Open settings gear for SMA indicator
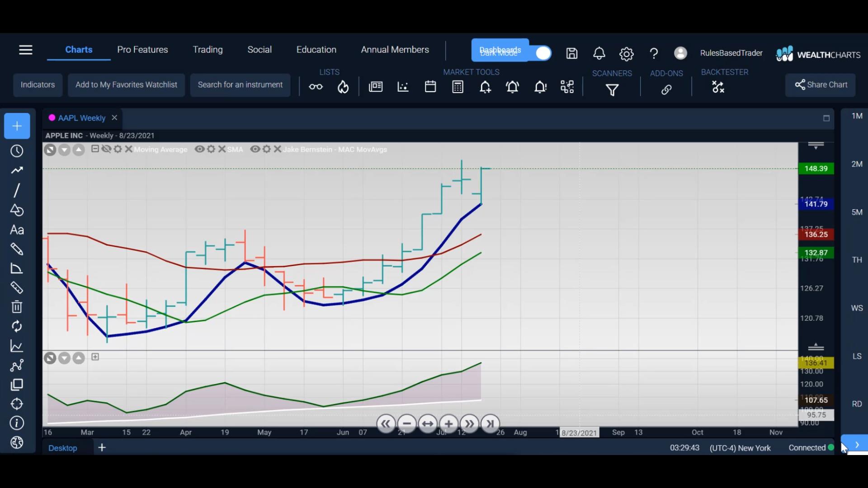Viewport: 868px width, 488px height. point(211,149)
